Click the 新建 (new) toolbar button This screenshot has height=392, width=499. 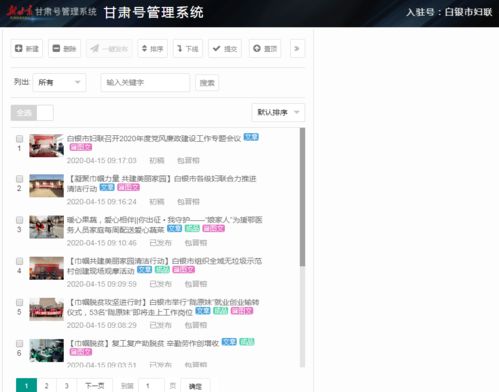pyautogui.click(x=27, y=49)
